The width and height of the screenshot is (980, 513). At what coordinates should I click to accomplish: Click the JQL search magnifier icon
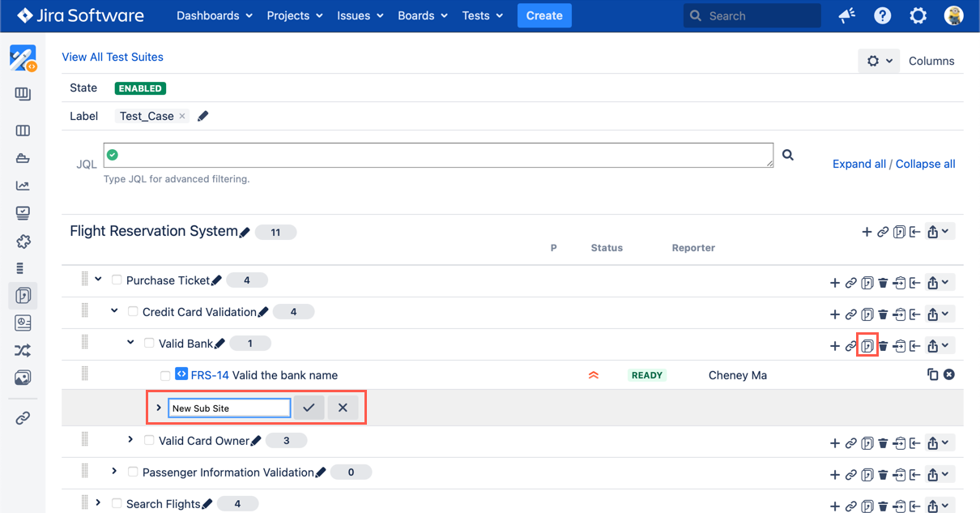pyautogui.click(x=787, y=155)
